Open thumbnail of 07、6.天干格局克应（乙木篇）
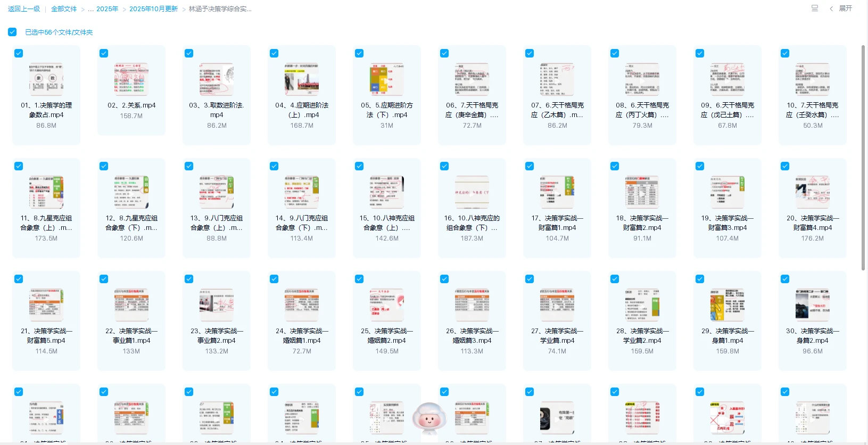This screenshot has width=868, height=445. point(557,79)
